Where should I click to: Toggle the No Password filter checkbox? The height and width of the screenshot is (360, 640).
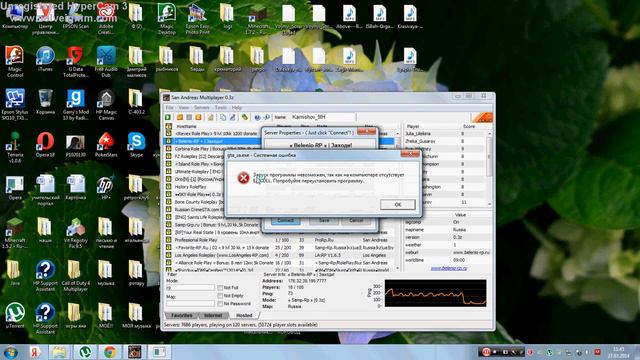tap(220, 304)
